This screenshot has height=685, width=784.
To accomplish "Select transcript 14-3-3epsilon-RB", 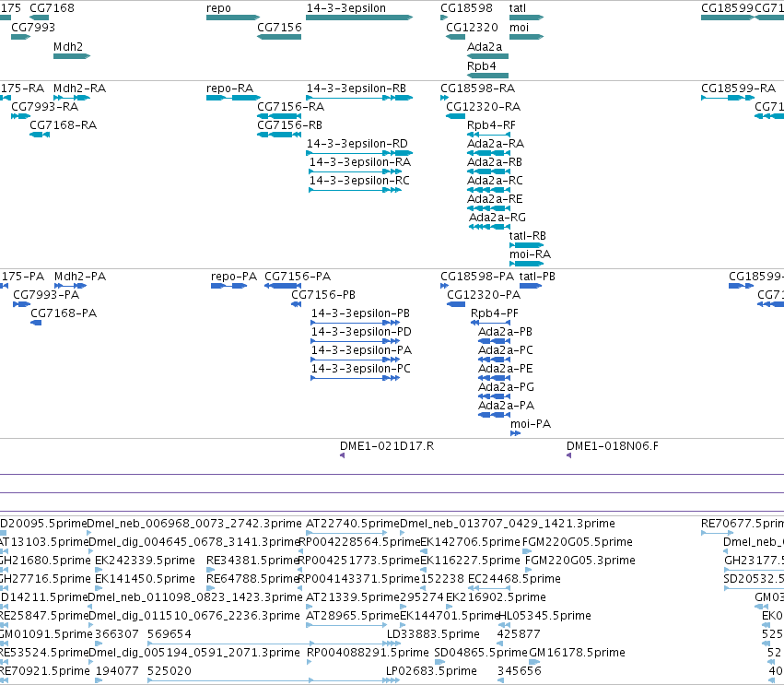I will click(x=359, y=98).
